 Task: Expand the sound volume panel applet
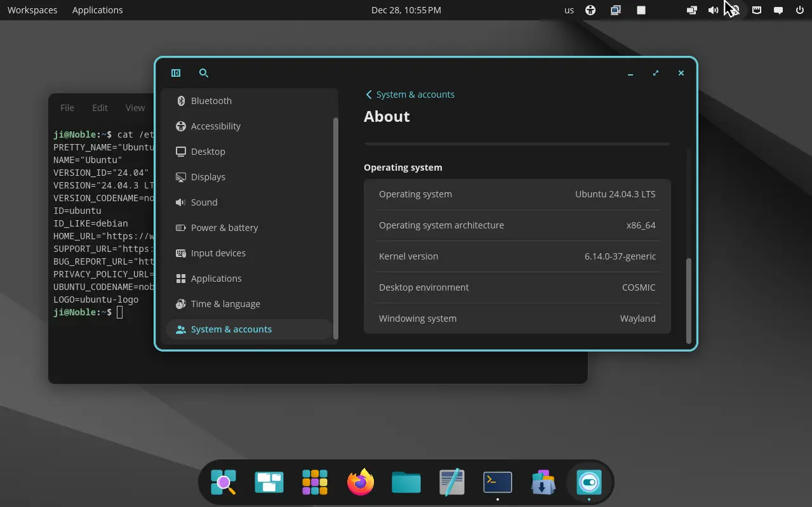tap(714, 10)
